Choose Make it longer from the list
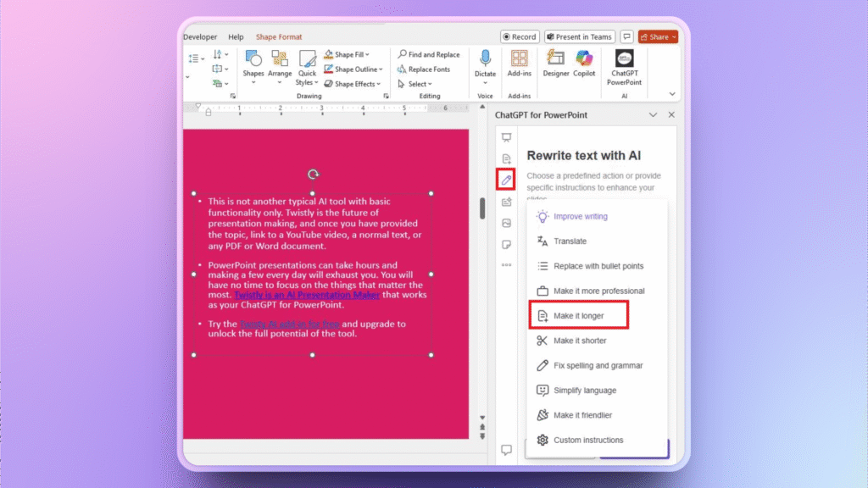868x488 pixels. [579, 315]
